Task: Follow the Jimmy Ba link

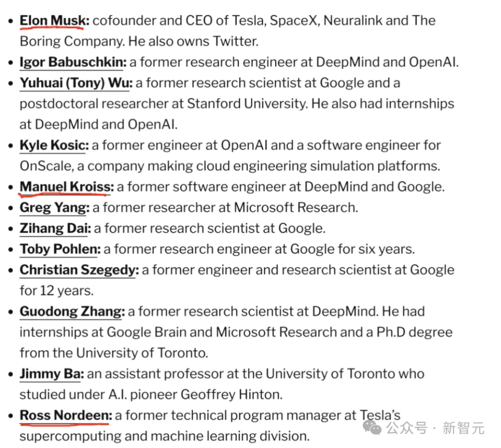Action: coord(51,374)
